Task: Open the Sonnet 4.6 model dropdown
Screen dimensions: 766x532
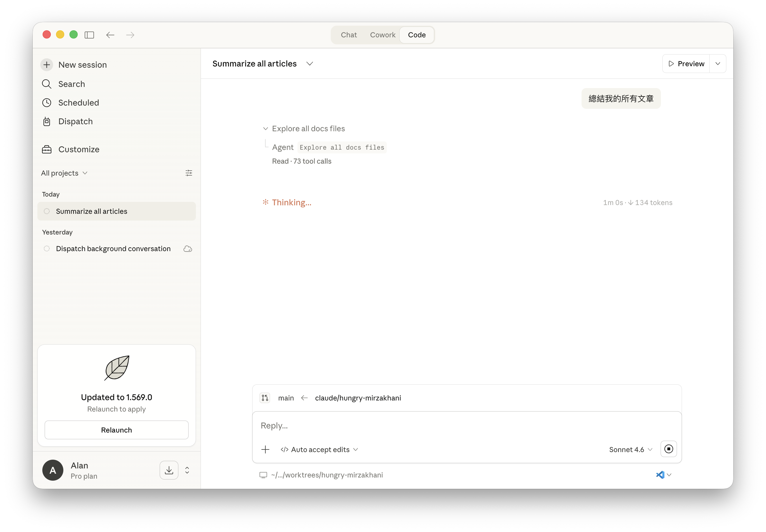Action: (x=630, y=449)
